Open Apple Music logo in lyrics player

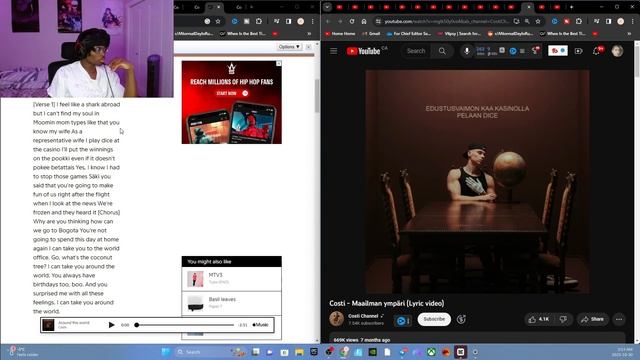click(x=260, y=325)
